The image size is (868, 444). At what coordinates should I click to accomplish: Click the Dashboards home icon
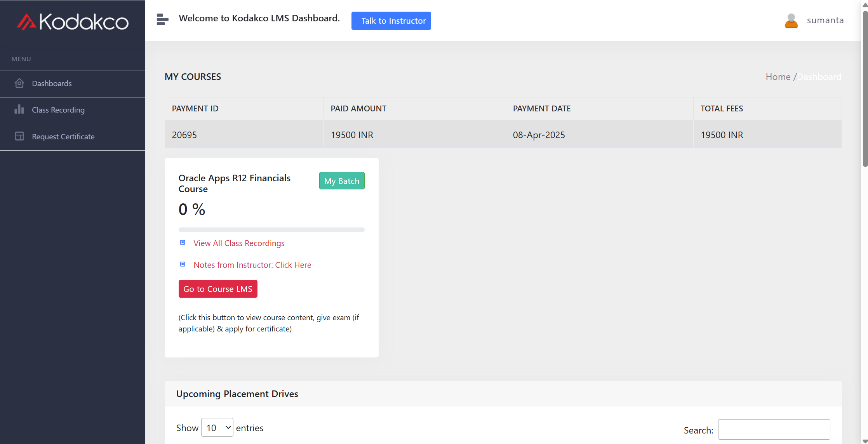click(x=19, y=83)
